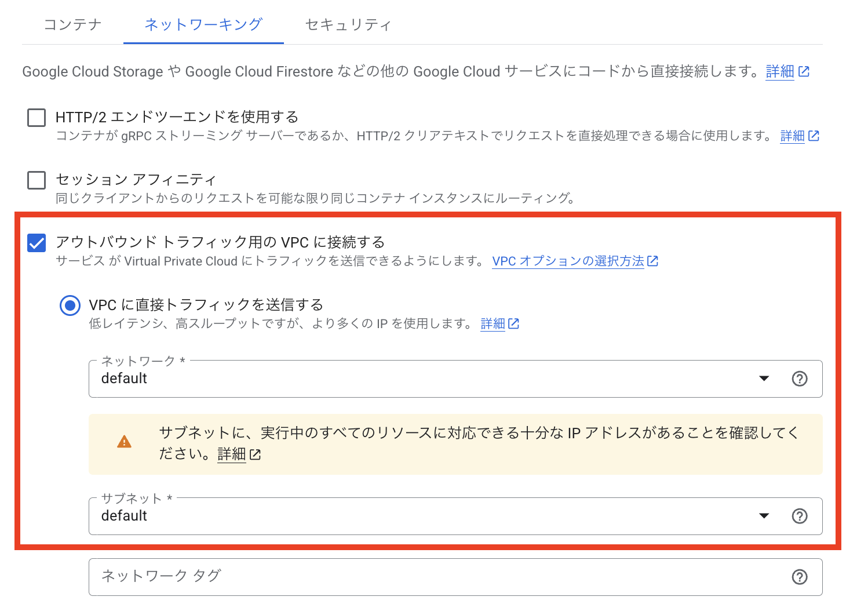This screenshot has width=868, height=611.
Task: Click external link icon in subnet warning
Action: coord(255,454)
